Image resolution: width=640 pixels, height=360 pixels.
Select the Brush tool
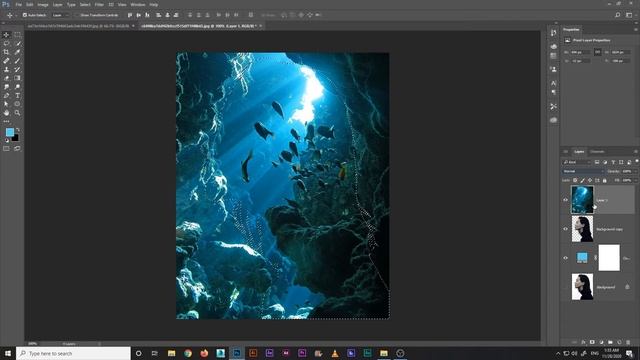(x=17, y=61)
